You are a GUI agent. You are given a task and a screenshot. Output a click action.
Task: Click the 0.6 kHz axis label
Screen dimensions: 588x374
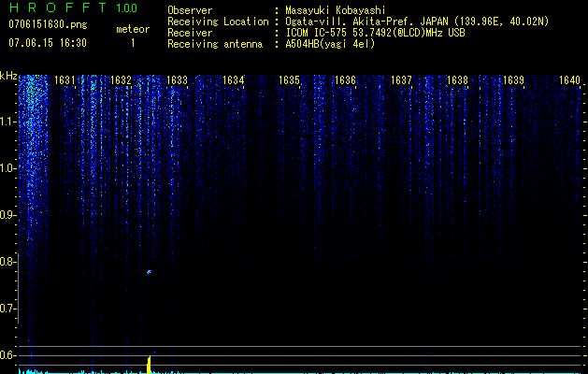coord(7,355)
